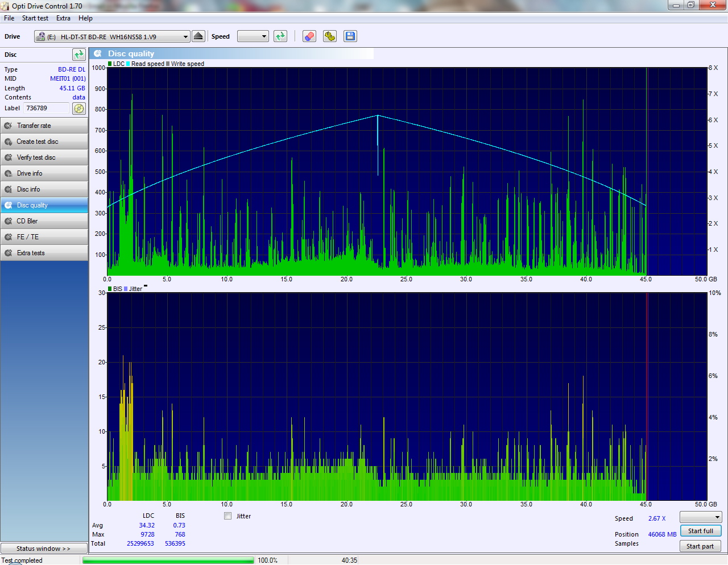Open the File menu
Image resolution: width=728 pixels, height=565 pixels.
[x=9, y=18]
